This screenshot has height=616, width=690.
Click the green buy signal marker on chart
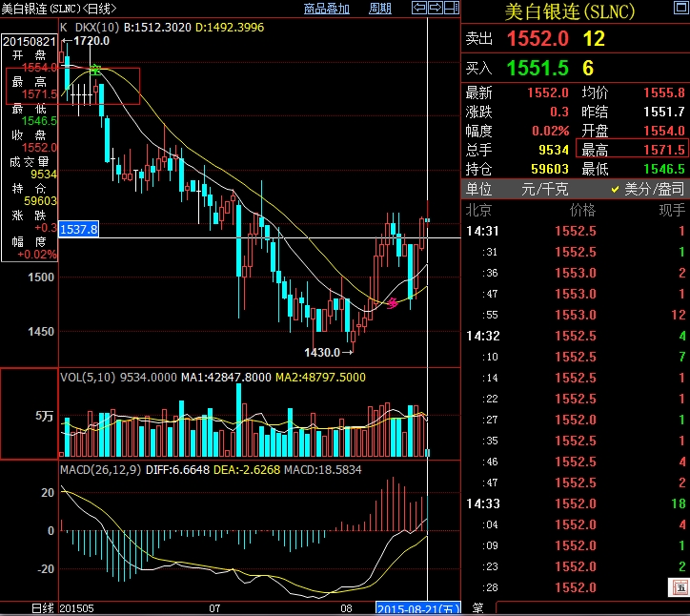click(95, 71)
